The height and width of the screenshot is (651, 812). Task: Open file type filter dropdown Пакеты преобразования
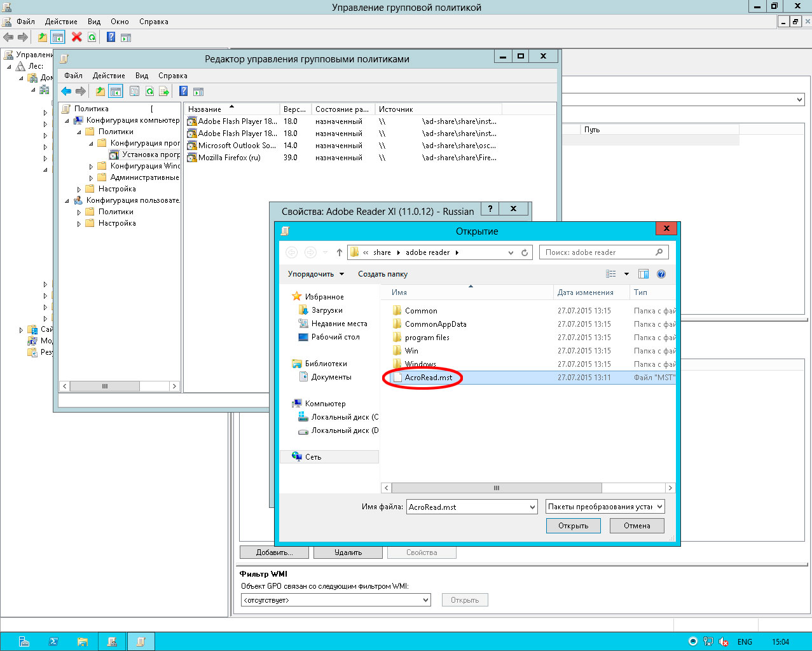[605, 507]
